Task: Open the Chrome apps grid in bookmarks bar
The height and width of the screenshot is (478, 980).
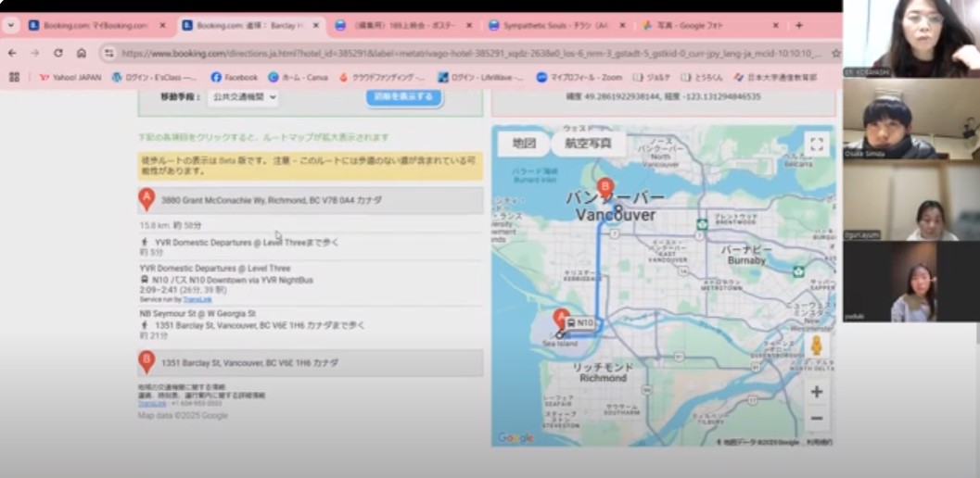Action: coord(14,77)
